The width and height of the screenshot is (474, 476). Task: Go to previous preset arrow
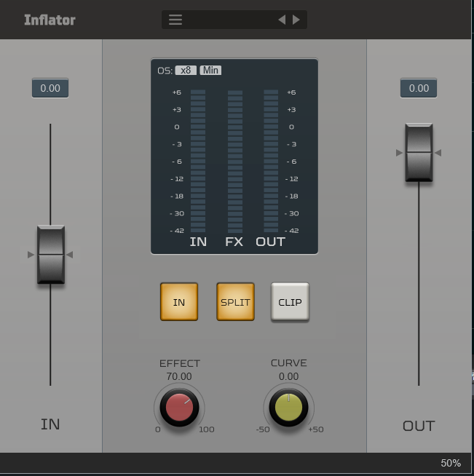[x=282, y=20]
